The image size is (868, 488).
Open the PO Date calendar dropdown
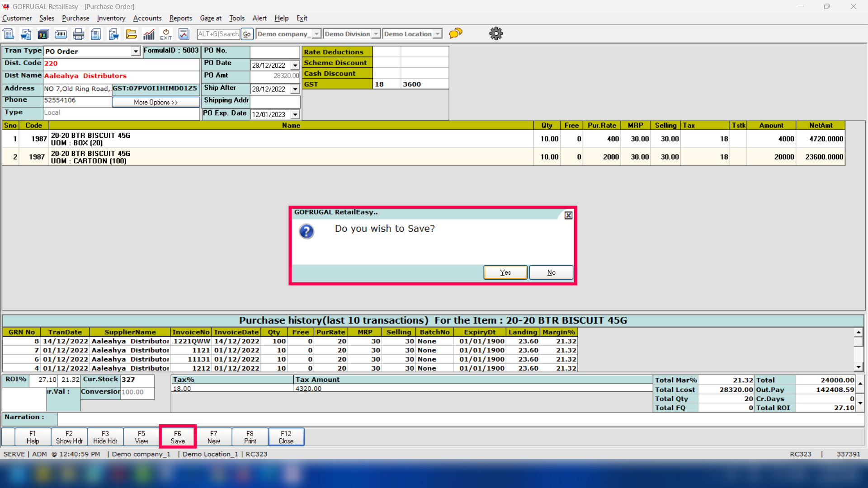(295, 66)
